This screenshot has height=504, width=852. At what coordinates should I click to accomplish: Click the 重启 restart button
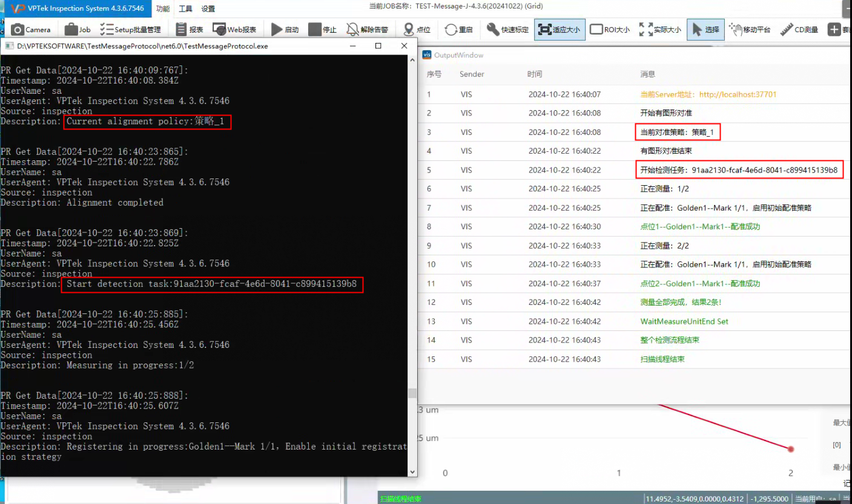(458, 29)
